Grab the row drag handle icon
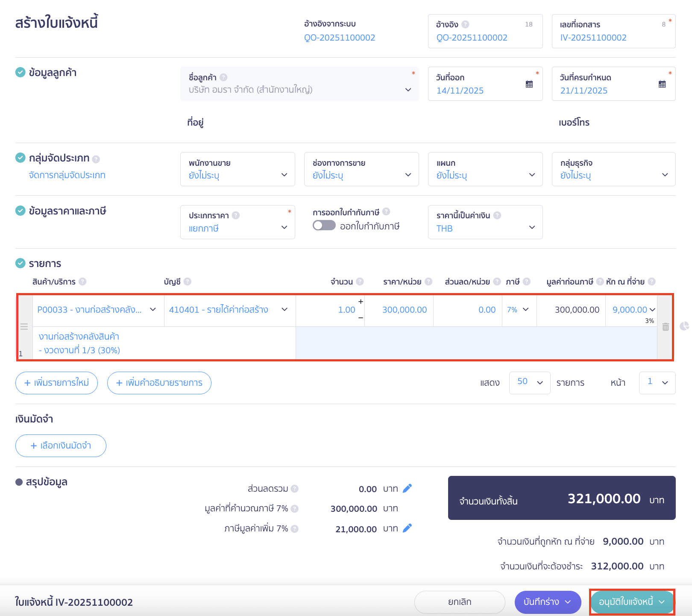Viewport: 692px width, 616px height. [24, 327]
